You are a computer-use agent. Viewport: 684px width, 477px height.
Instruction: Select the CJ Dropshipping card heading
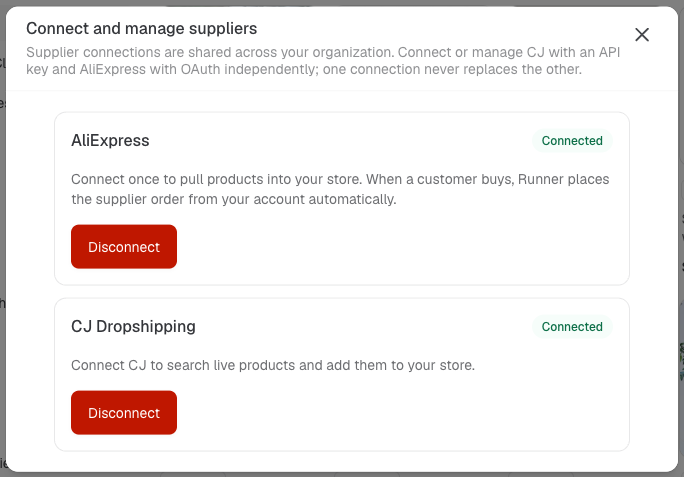click(133, 326)
